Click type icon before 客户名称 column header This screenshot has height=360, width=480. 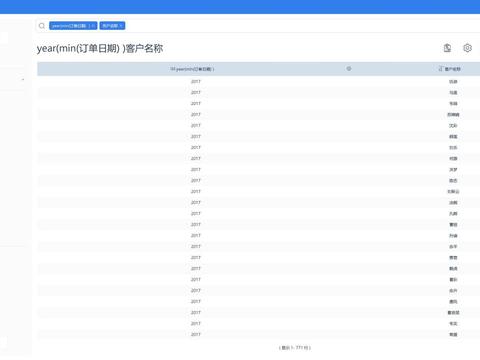[441, 69]
